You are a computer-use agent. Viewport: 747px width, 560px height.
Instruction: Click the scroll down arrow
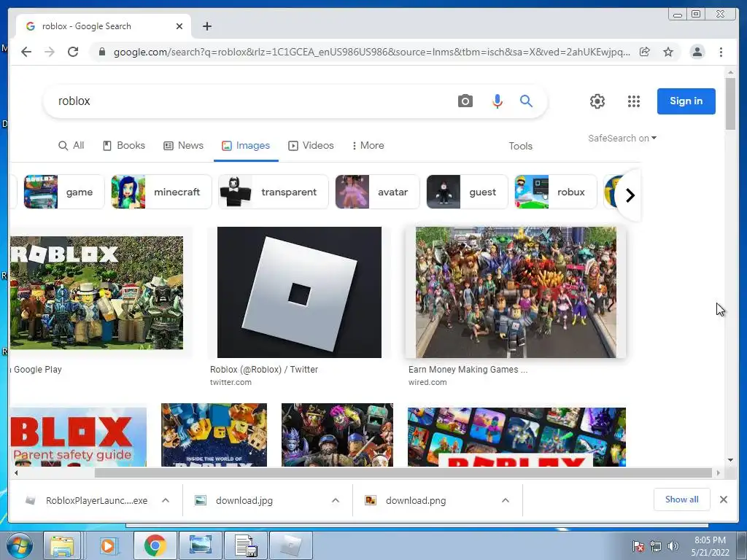[730, 460]
